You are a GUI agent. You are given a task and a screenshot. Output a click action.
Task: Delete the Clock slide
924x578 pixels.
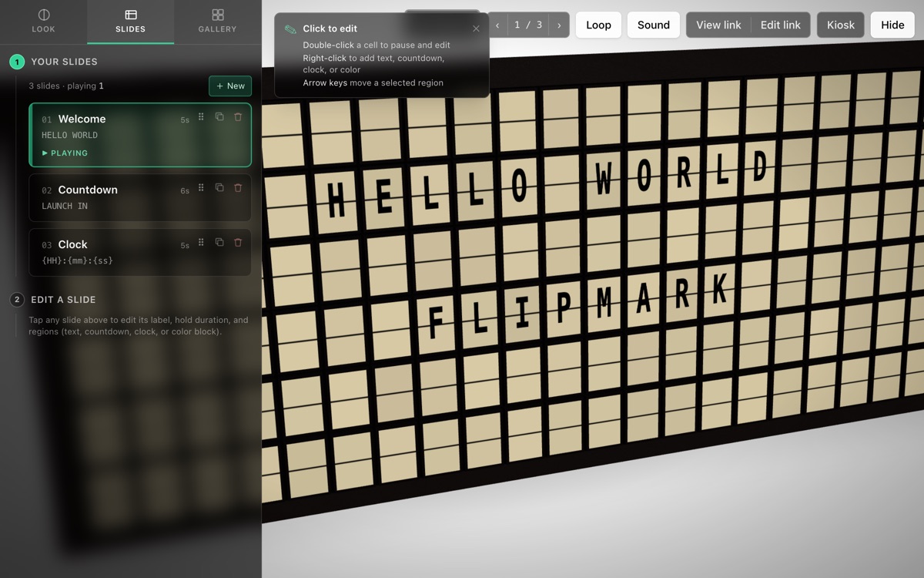coord(238,243)
